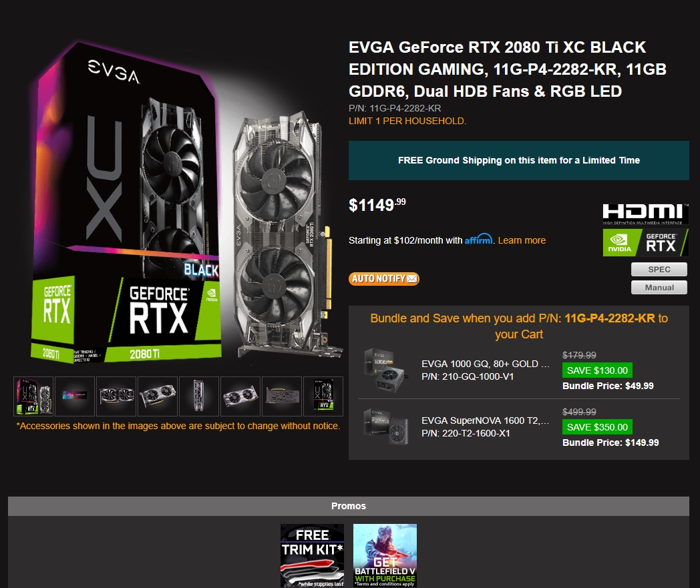The image size is (700, 588).
Task: Select the second thumbnail with RGB strip
Action: (x=75, y=396)
